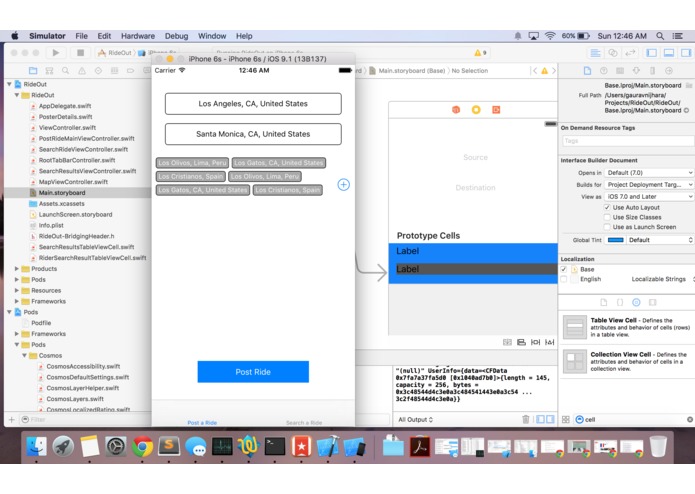Click the Exit scene icon
The width and height of the screenshot is (695, 494).
pyautogui.click(x=496, y=109)
